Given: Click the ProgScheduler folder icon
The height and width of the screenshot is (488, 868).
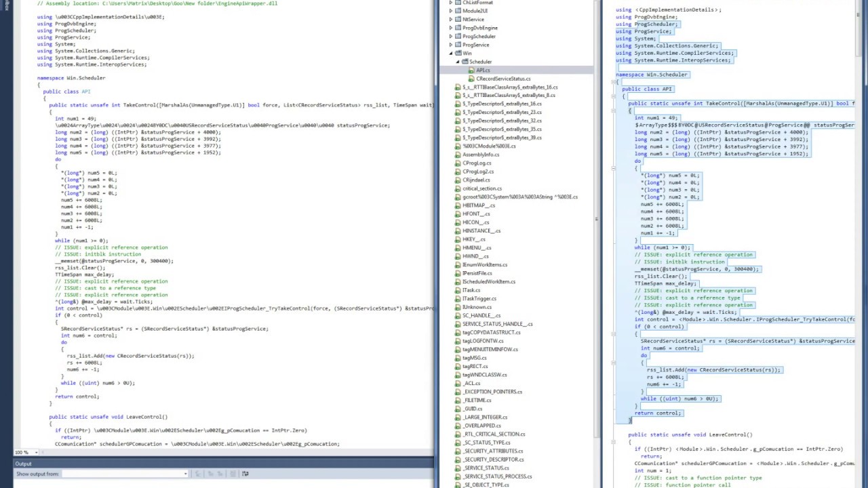Looking at the screenshot, I should pyautogui.click(x=458, y=37).
